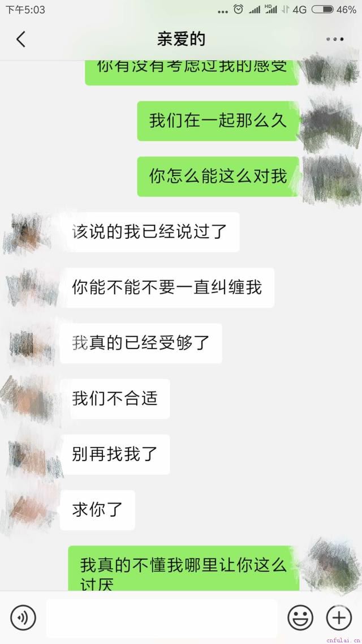
Task: Open contact avatar beside 我们不合适
Action: coord(29,398)
